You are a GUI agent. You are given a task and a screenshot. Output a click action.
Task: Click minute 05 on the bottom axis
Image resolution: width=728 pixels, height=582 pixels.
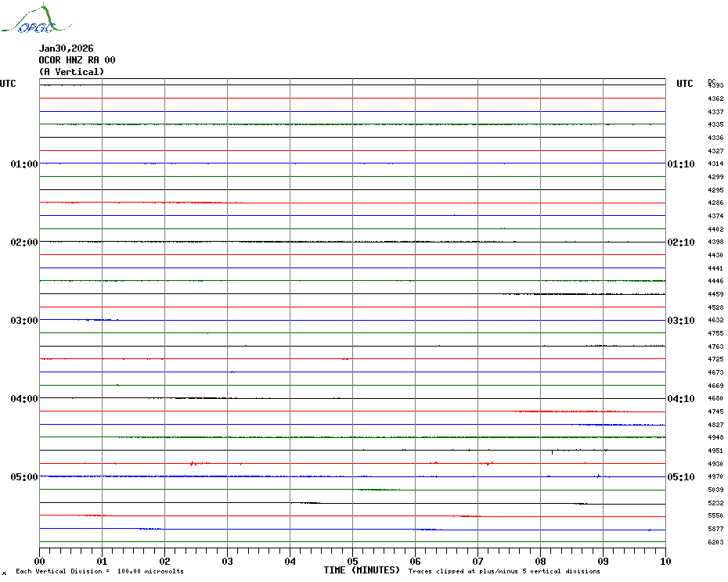[x=352, y=561]
